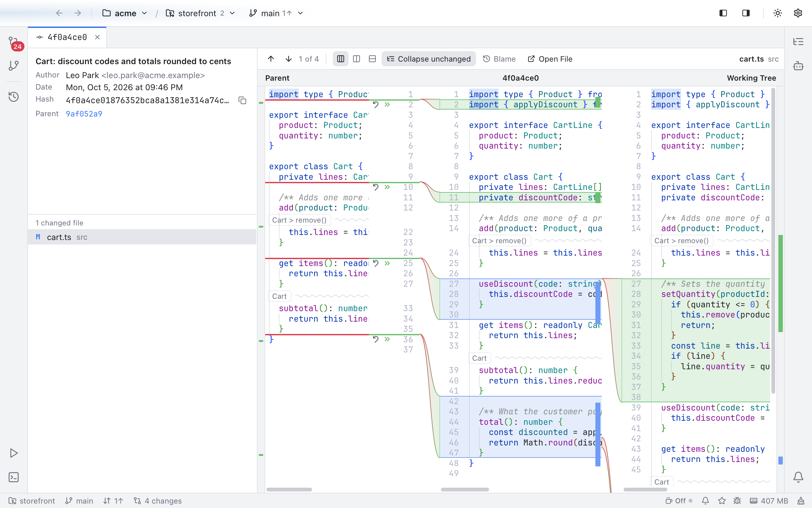Toggle Blame annotations
Screen dimensions: 812x508
pyautogui.click(x=499, y=59)
